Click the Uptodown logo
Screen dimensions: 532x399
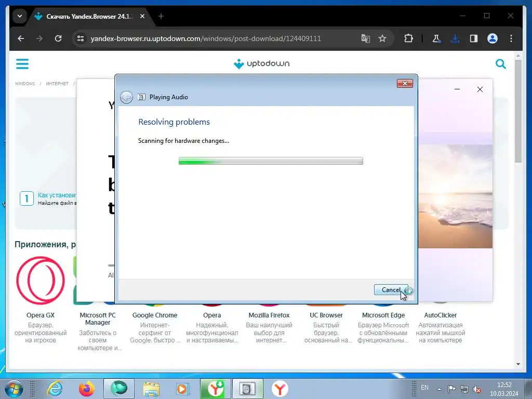click(x=262, y=63)
